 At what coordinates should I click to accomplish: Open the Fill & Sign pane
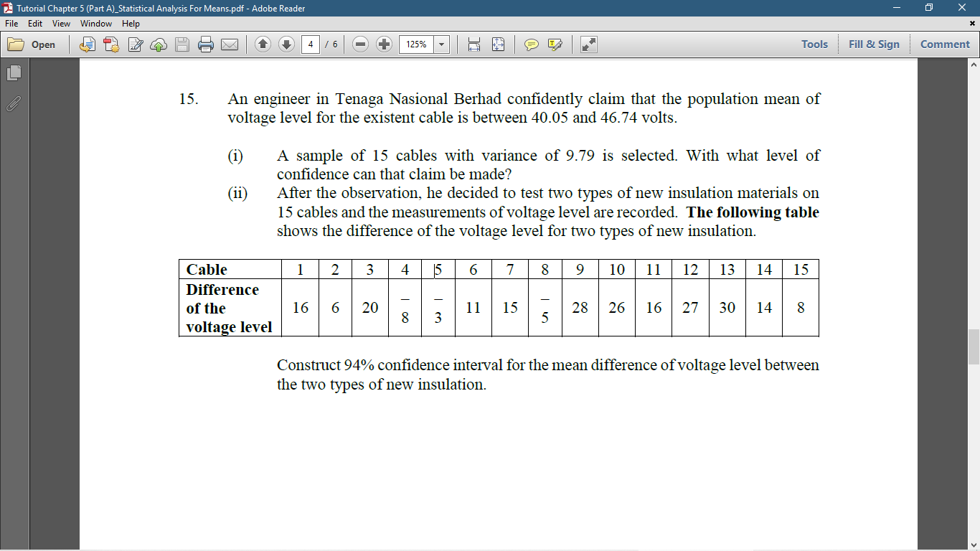(x=874, y=44)
